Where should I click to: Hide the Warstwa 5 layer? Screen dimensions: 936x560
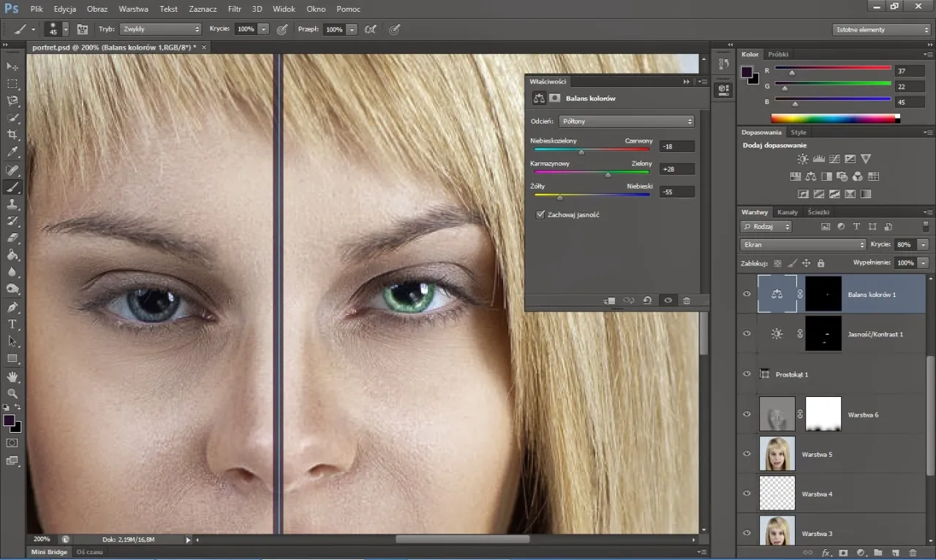pos(747,454)
